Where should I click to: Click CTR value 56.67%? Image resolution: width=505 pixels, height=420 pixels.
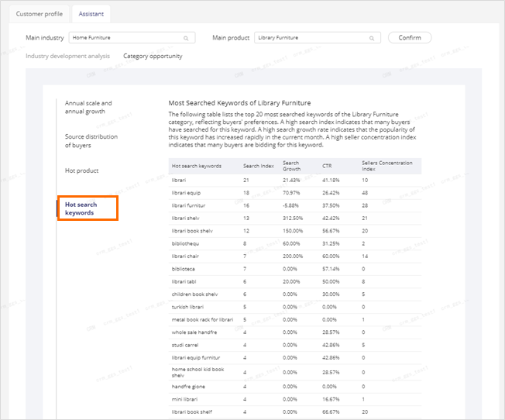tap(331, 231)
